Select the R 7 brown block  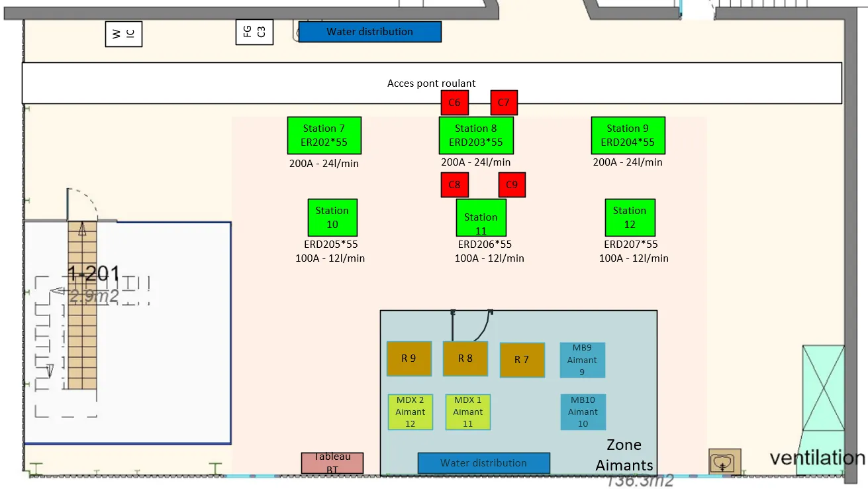click(522, 360)
